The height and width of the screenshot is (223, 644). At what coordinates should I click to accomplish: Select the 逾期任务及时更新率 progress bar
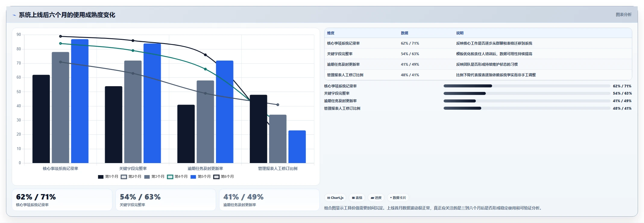527,101
